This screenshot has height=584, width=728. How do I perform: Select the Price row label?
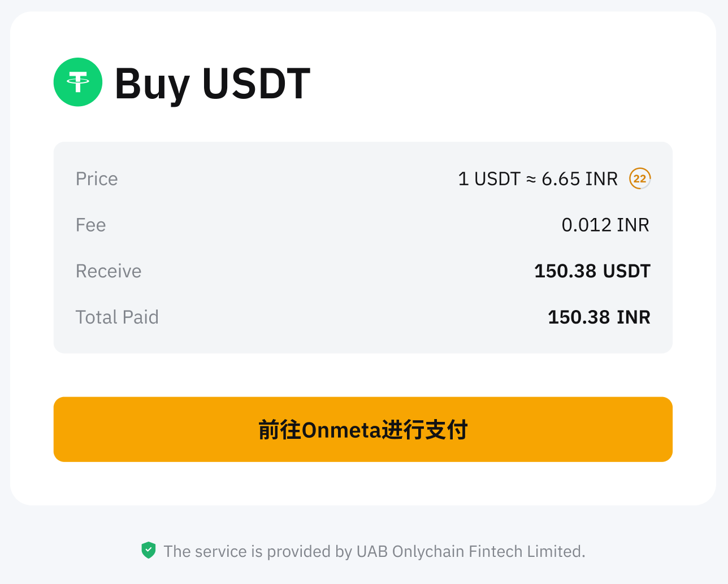pos(97,179)
